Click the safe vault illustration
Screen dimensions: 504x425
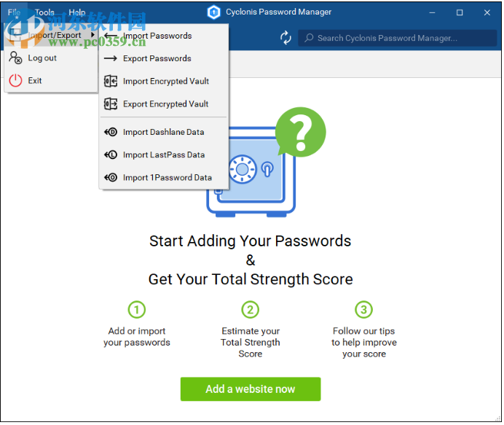pos(251,172)
